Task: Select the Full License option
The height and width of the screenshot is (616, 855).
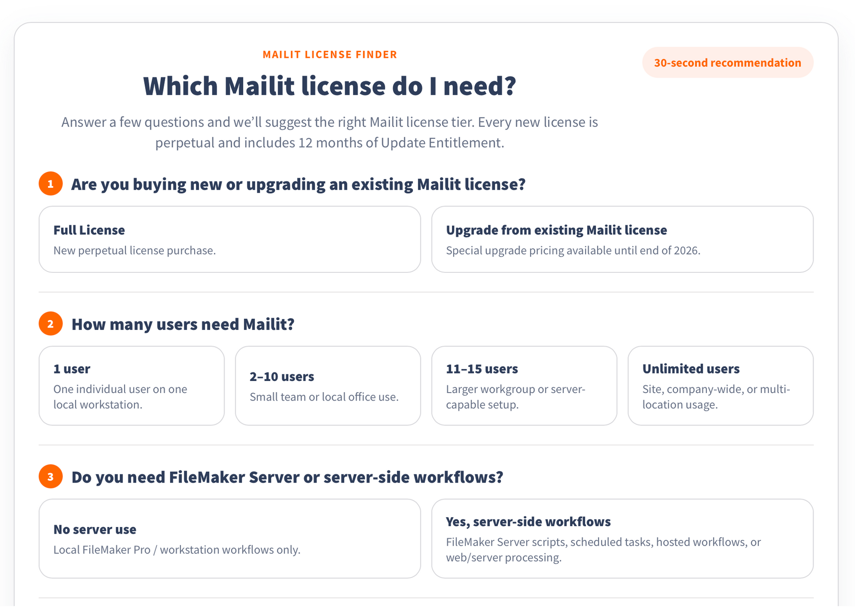Action: click(230, 239)
